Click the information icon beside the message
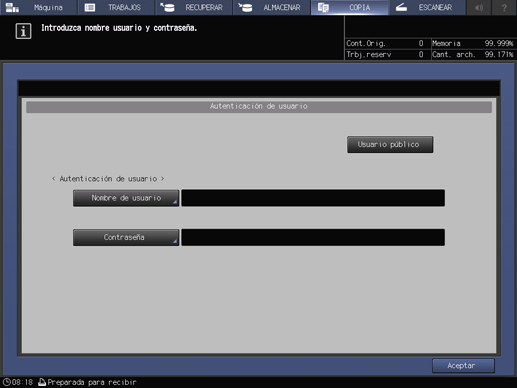517x388 pixels. tap(23, 31)
